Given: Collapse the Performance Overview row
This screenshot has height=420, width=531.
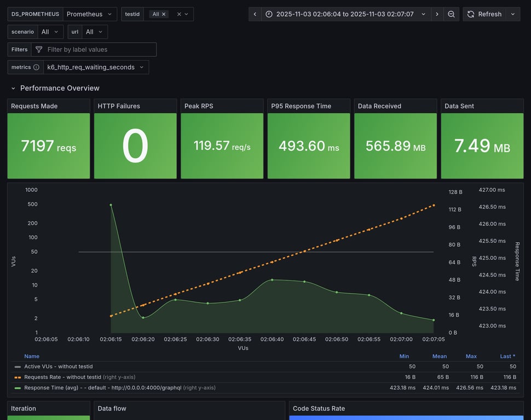Looking at the screenshot, I should [13, 88].
